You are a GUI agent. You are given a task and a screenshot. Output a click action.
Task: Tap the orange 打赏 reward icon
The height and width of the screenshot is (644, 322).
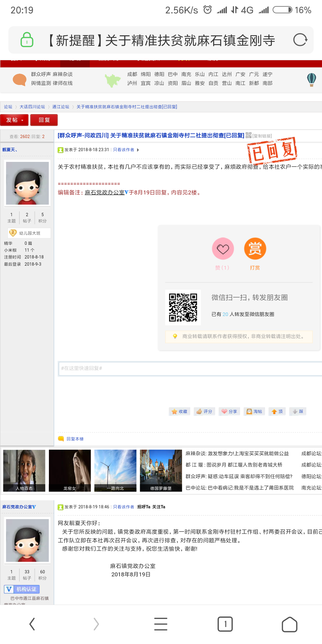click(255, 249)
